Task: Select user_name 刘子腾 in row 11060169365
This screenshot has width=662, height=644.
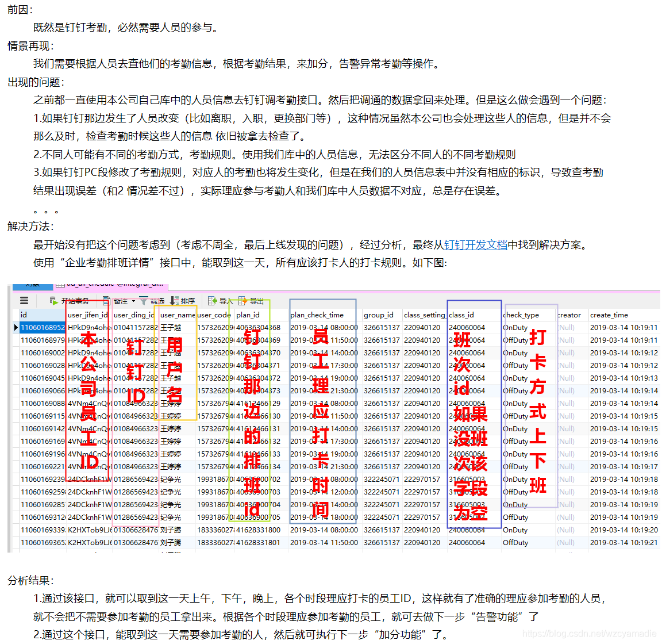Action: pos(176,543)
